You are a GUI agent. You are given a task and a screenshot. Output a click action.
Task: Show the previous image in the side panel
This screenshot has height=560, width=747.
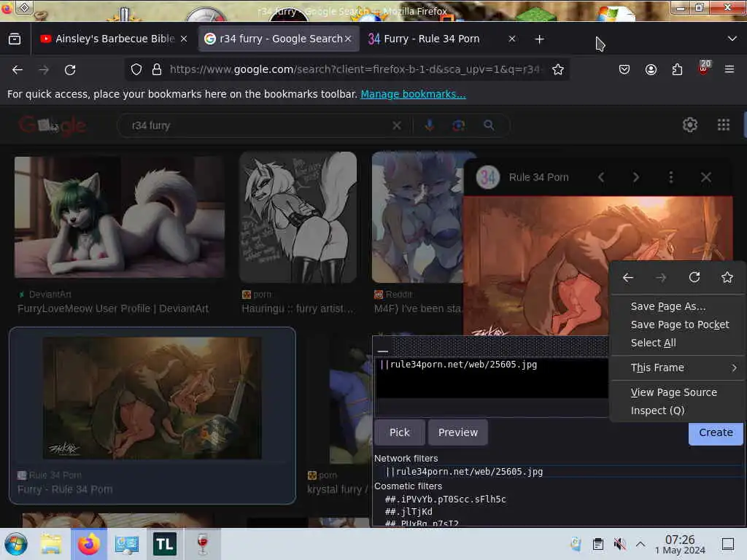tap(601, 178)
